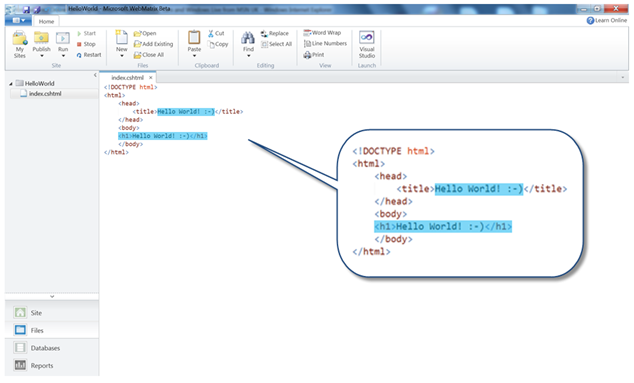Cut the selected text
Viewport: 634px width, 383px height.
[x=216, y=33]
